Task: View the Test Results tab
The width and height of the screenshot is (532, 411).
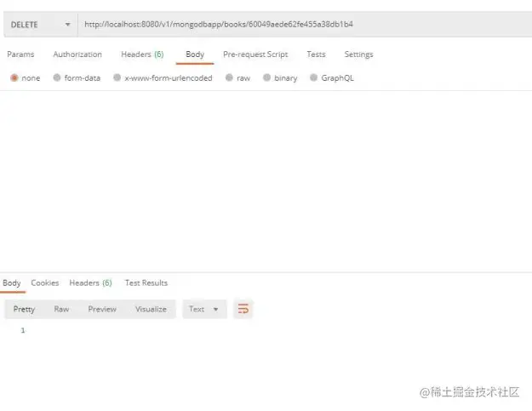Action: pyautogui.click(x=146, y=283)
